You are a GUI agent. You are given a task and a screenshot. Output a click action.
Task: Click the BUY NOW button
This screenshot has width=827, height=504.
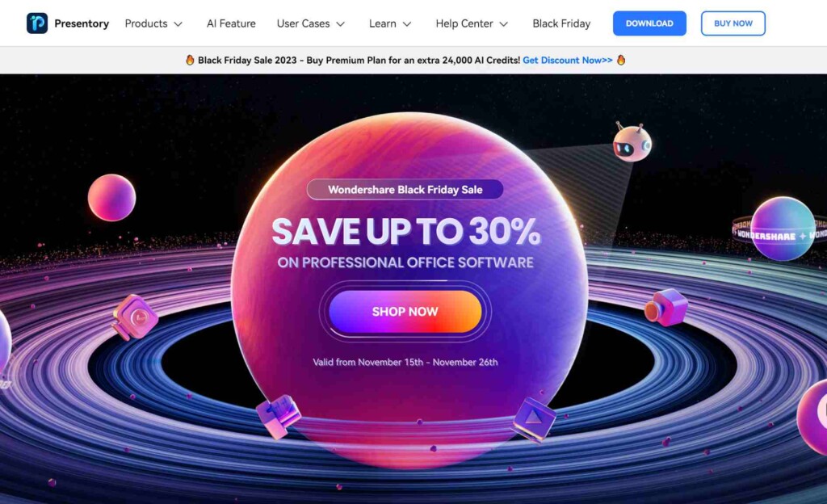pos(733,23)
